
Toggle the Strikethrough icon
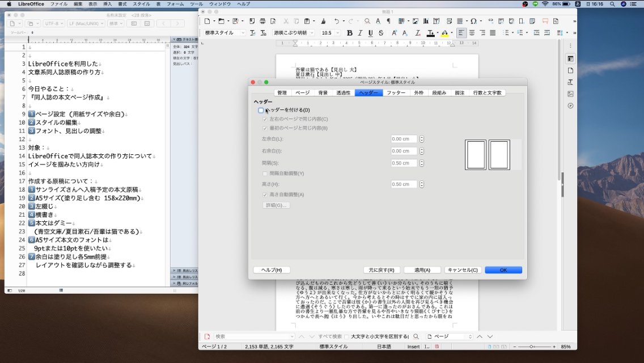pyautogui.click(x=381, y=33)
